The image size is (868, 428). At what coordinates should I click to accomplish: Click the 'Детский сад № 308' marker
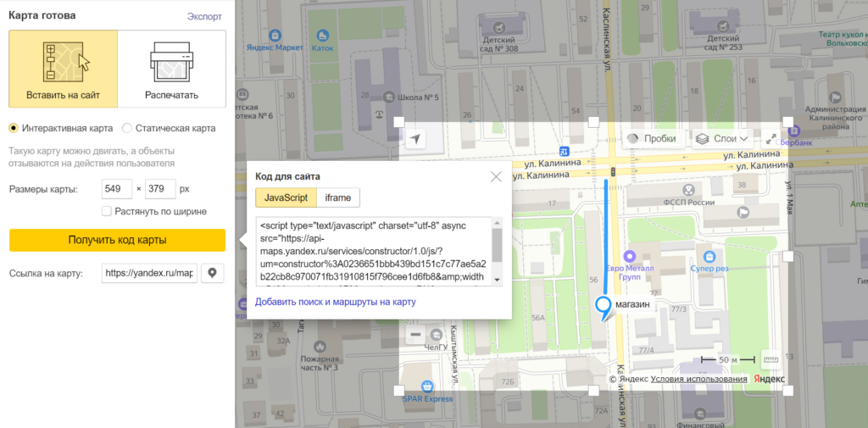498,26
